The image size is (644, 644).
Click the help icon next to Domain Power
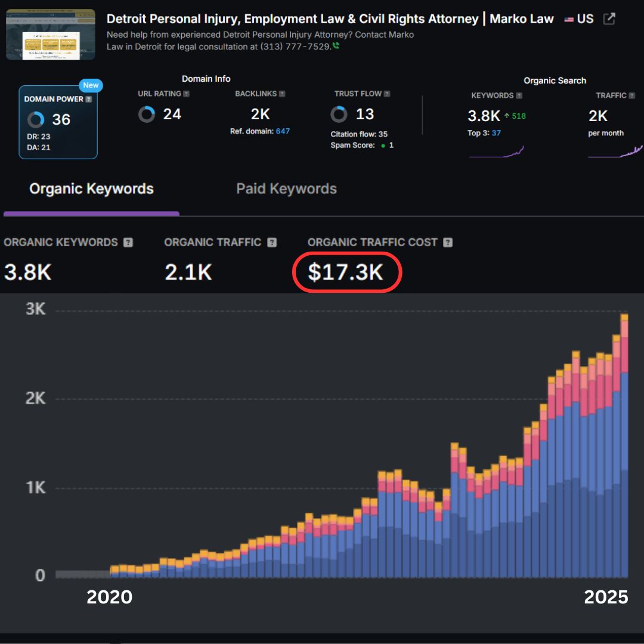pyautogui.click(x=89, y=99)
